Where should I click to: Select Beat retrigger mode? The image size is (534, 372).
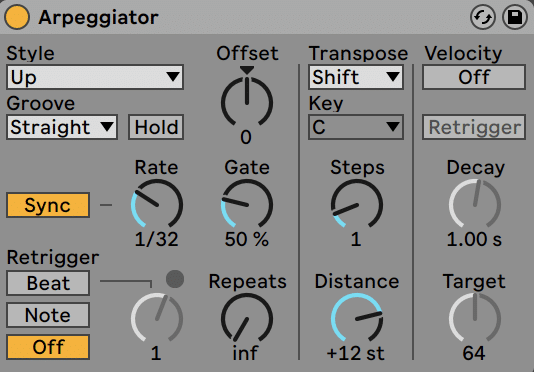point(48,283)
